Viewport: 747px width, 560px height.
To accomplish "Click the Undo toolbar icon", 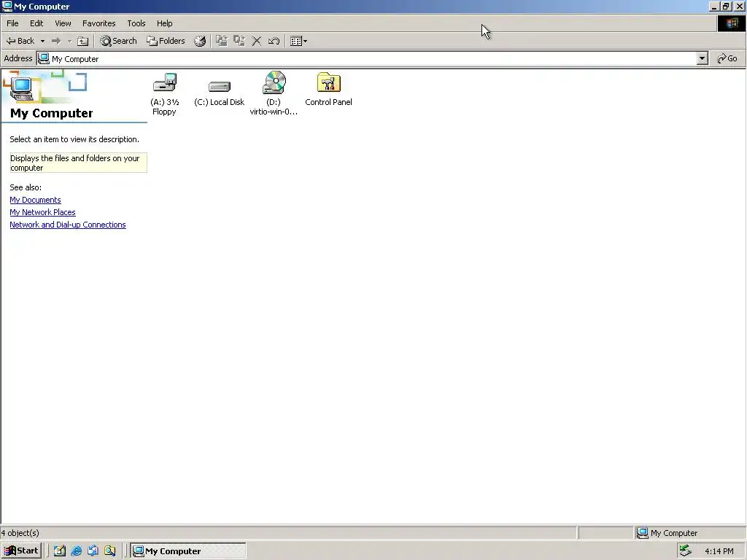I will click(x=274, y=41).
